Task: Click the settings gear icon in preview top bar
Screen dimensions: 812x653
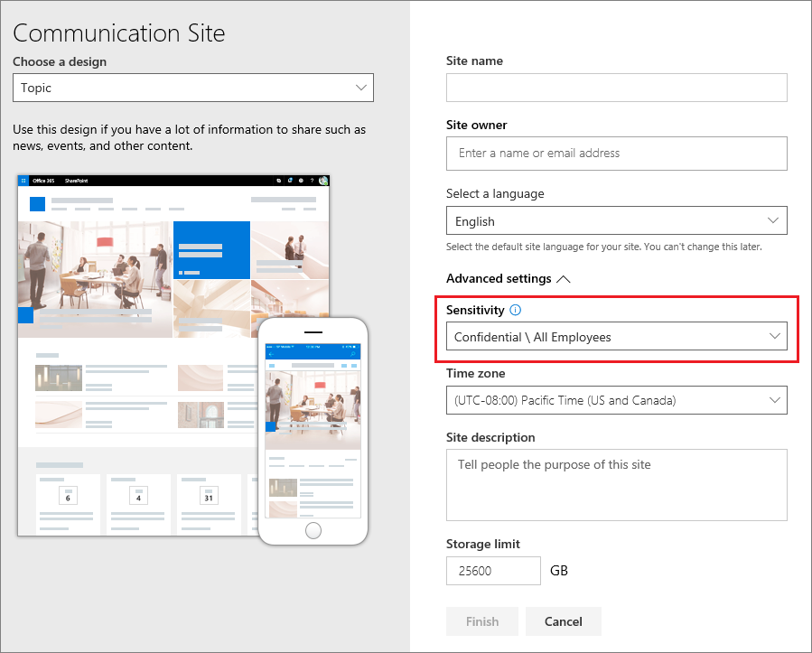Action: click(301, 180)
